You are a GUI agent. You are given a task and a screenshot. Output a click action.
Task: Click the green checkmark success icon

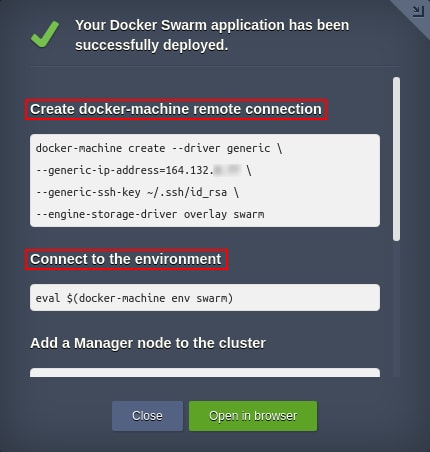[x=45, y=34]
